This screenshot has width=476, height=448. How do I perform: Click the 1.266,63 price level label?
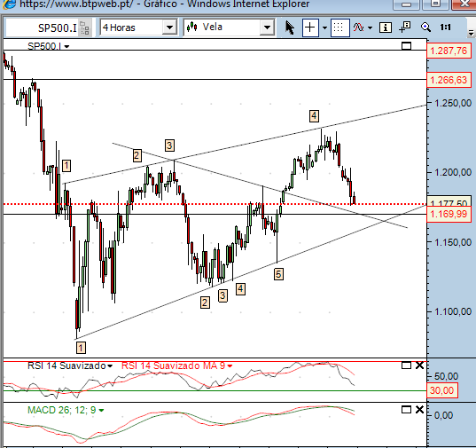pyautogui.click(x=449, y=80)
